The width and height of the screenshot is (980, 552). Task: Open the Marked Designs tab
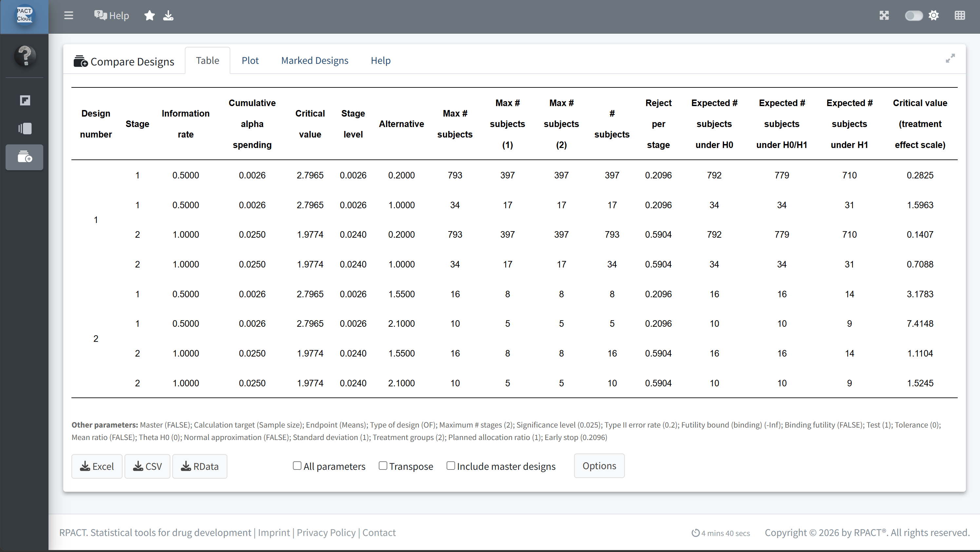pyautogui.click(x=315, y=61)
